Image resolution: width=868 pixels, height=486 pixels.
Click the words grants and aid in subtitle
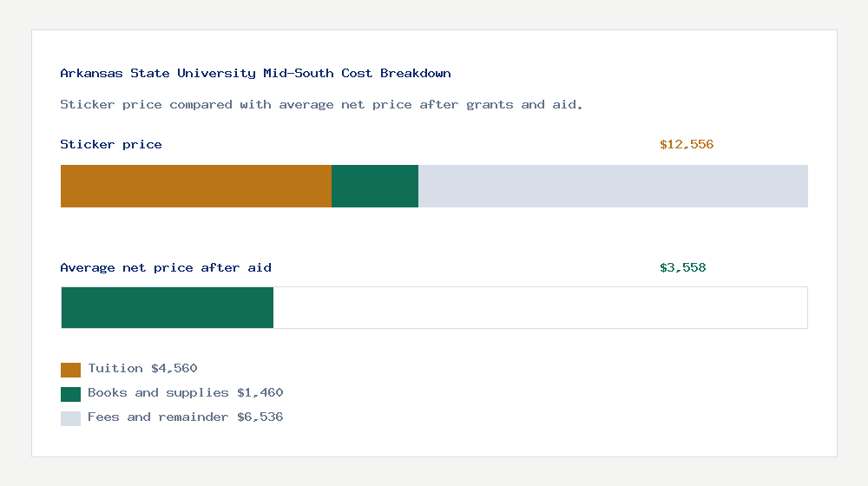[x=524, y=105]
